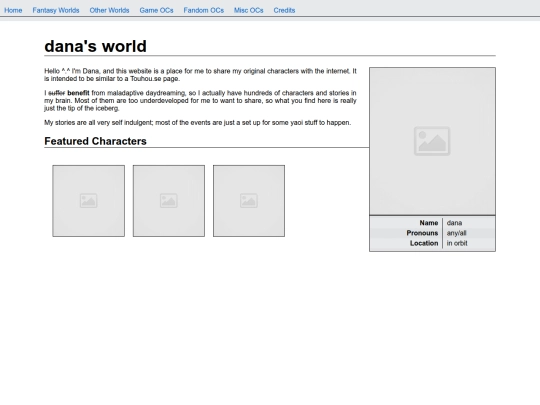This screenshot has height=405, width=540.
Task: Click the "in orbit" location value
Action: click(x=457, y=243)
